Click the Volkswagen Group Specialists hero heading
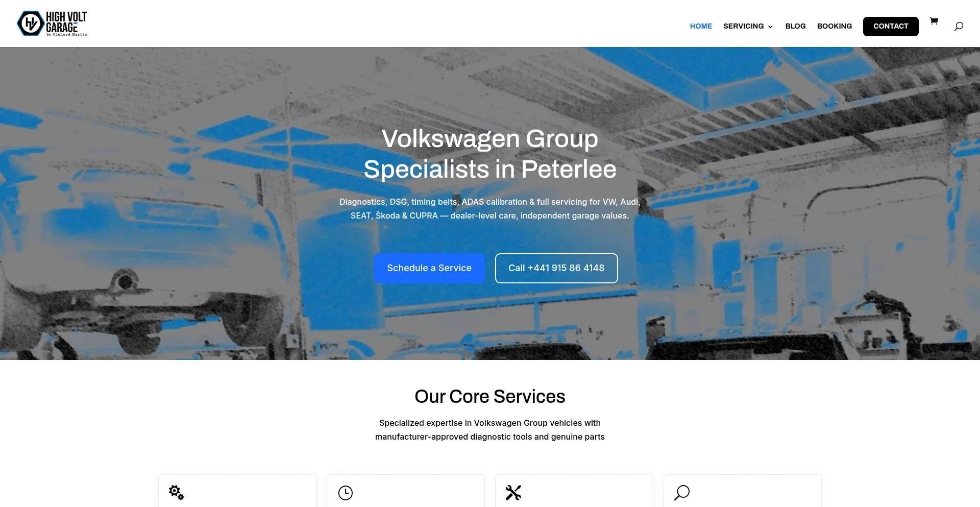This screenshot has height=507, width=980. (x=490, y=154)
